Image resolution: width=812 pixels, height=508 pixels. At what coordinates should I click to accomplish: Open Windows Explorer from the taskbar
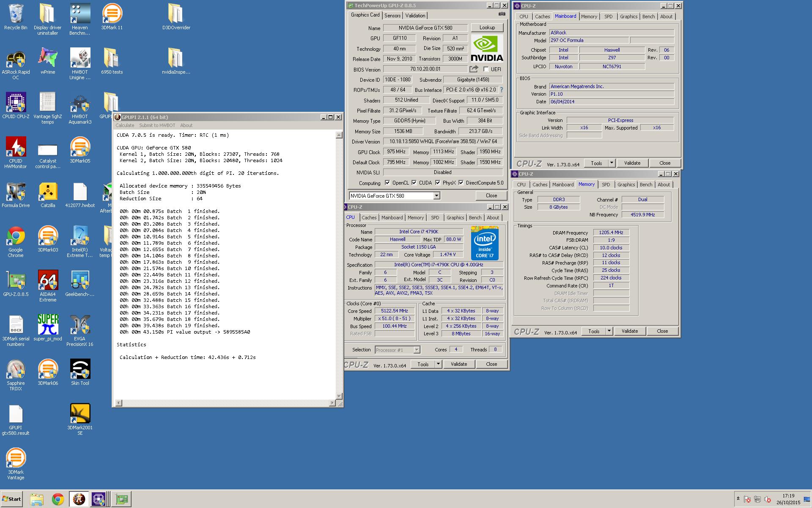click(x=37, y=500)
